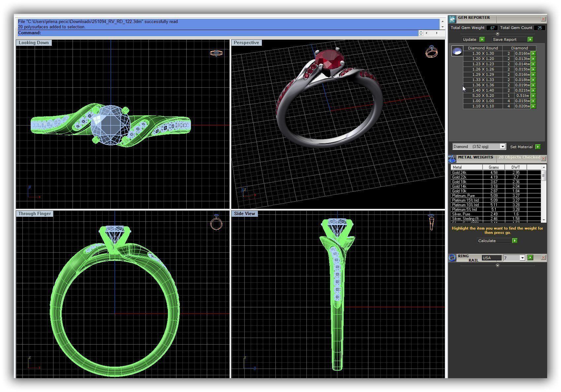
Task: Select the Diamond Round gem thumbnail
Action: pyautogui.click(x=457, y=51)
